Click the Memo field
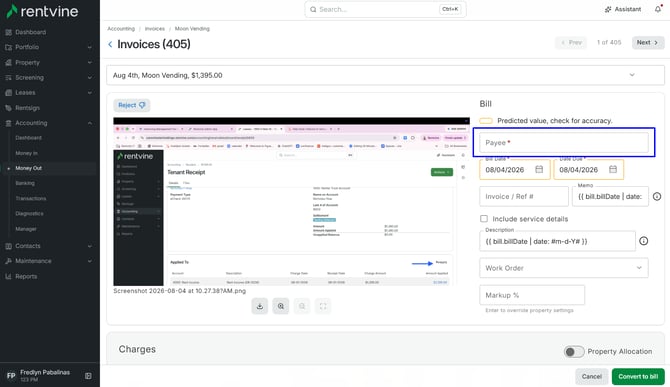Image resolution: width=670 pixels, height=387 pixels. 610,196
